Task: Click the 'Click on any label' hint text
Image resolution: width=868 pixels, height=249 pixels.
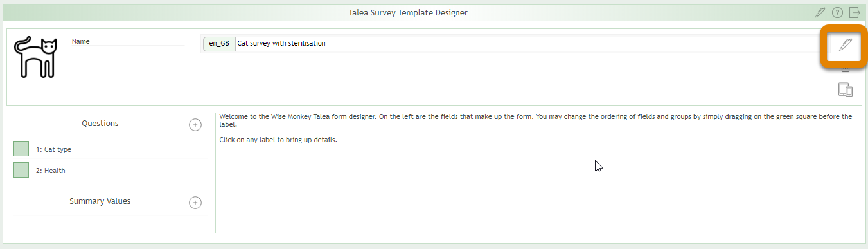Action: click(x=278, y=140)
